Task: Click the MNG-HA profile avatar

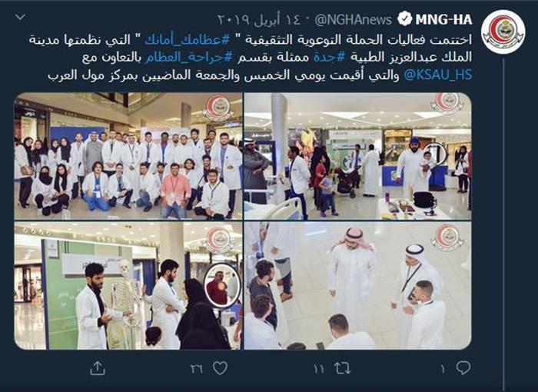Action: pyautogui.click(x=503, y=32)
